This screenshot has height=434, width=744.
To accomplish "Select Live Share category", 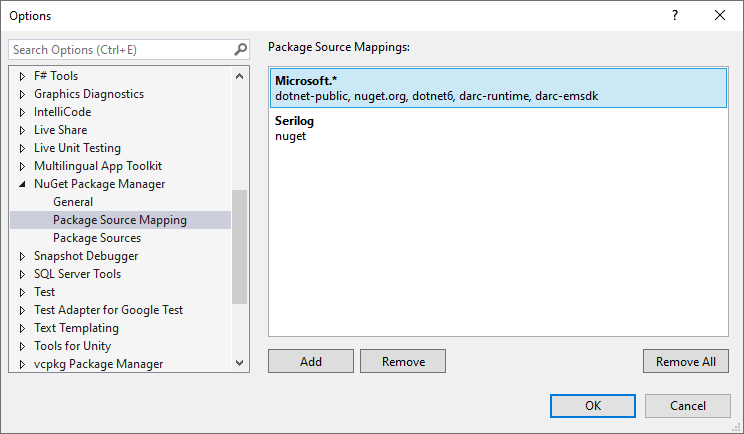I will (x=61, y=130).
